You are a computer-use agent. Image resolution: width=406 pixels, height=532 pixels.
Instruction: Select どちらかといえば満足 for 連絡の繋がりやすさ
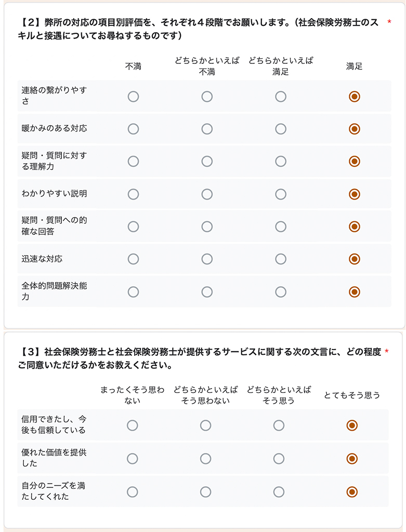point(281,97)
